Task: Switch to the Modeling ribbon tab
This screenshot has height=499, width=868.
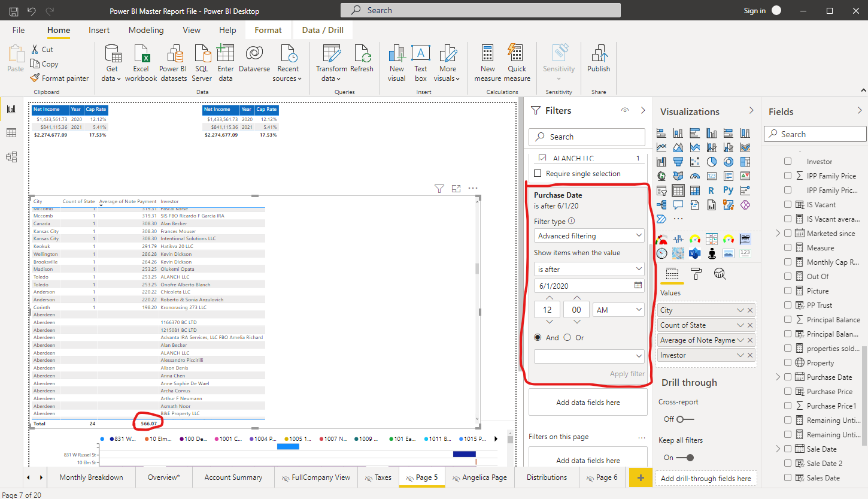Action: [x=146, y=30]
